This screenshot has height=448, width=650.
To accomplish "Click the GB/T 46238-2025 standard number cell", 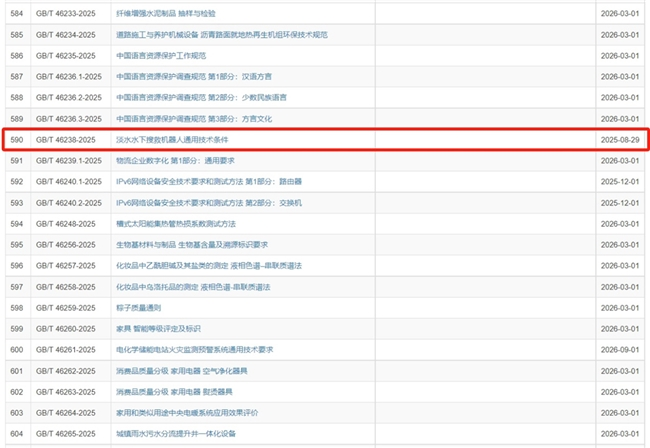I will click(65, 140).
